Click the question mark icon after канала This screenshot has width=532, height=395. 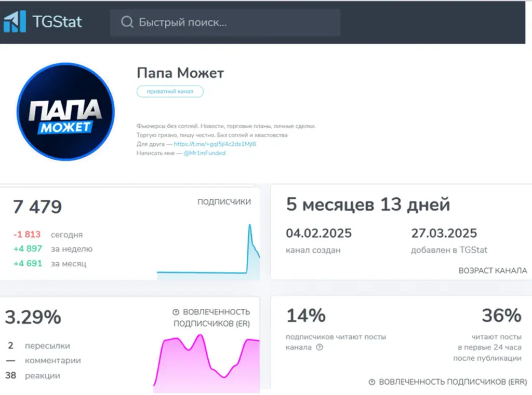[320, 347]
